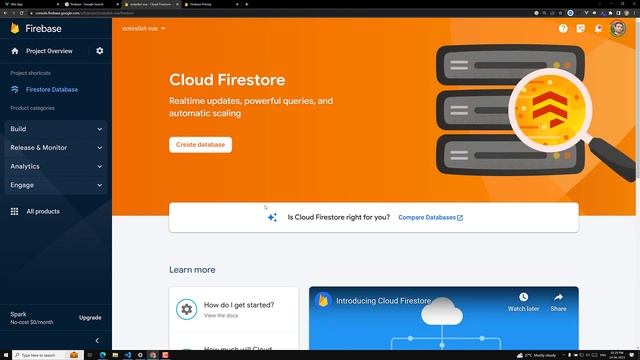Switch to the Vite App browser tab
Image resolution: width=640 pixels, height=360 pixels.
coord(31,4)
